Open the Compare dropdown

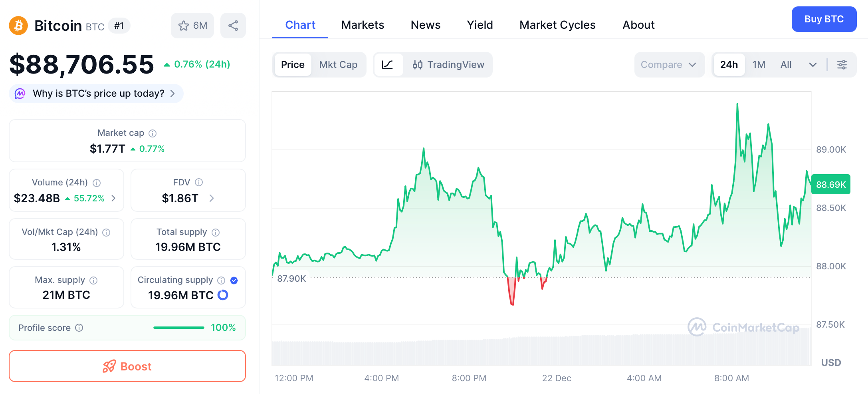[669, 64]
